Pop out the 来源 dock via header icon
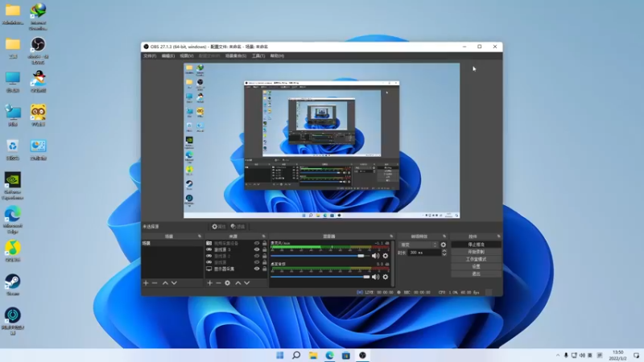 point(264,237)
